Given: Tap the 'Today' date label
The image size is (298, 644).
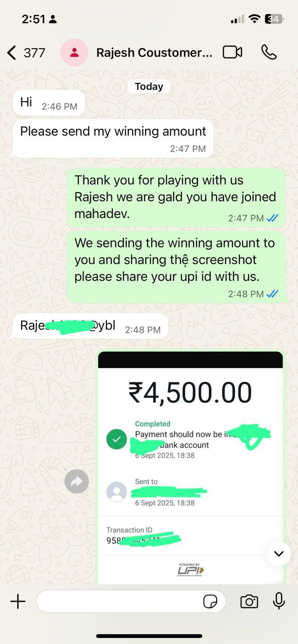Looking at the screenshot, I should coord(149,87).
